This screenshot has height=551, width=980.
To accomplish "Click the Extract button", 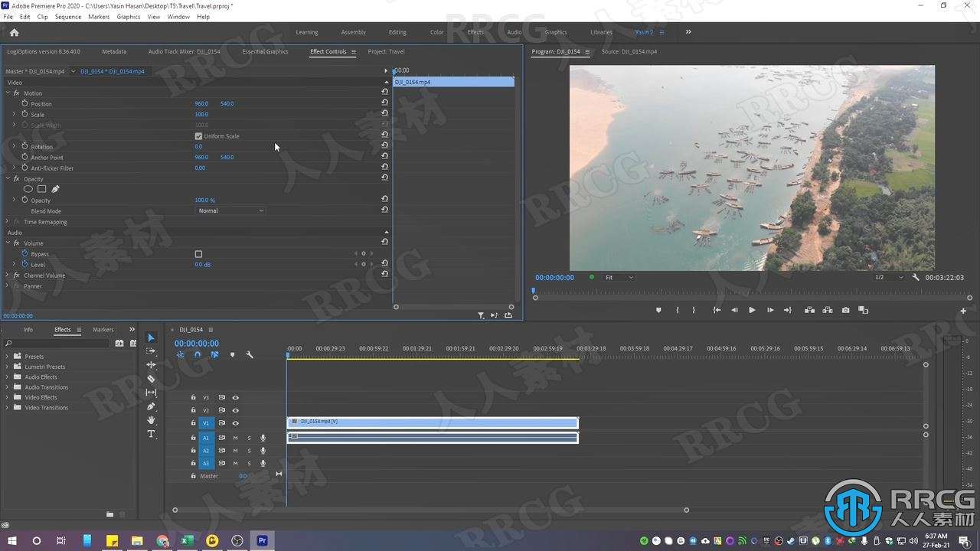I will click(828, 310).
